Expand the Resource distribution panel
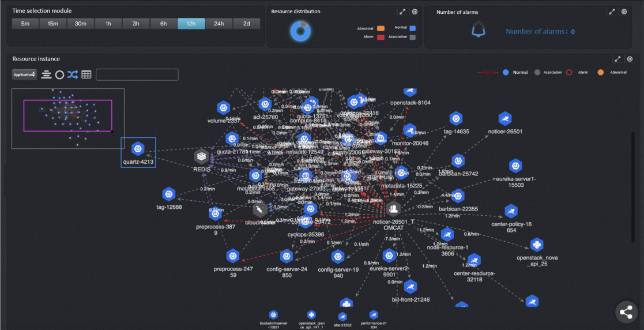The width and height of the screenshot is (644, 330). point(402,12)
